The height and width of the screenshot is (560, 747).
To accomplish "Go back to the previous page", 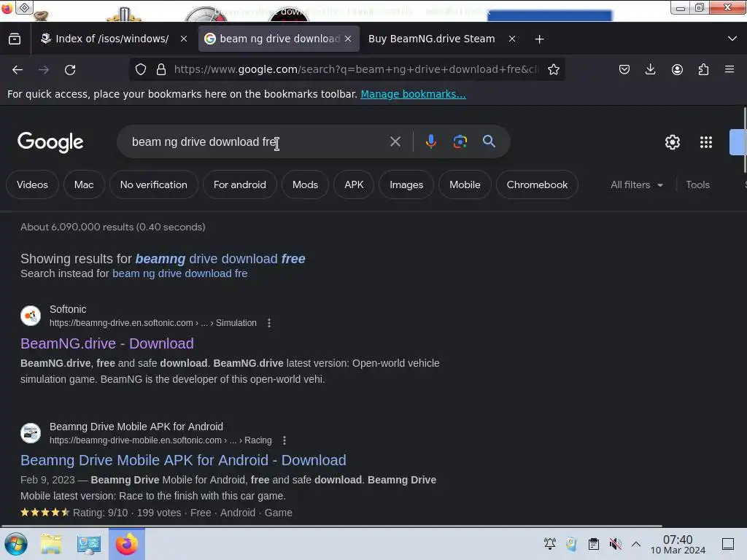I will [18, 70].
